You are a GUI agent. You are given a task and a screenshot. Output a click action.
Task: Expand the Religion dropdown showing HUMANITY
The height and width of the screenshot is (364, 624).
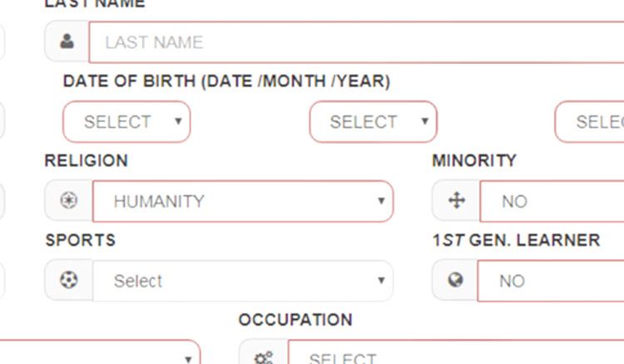pos(243,201)
